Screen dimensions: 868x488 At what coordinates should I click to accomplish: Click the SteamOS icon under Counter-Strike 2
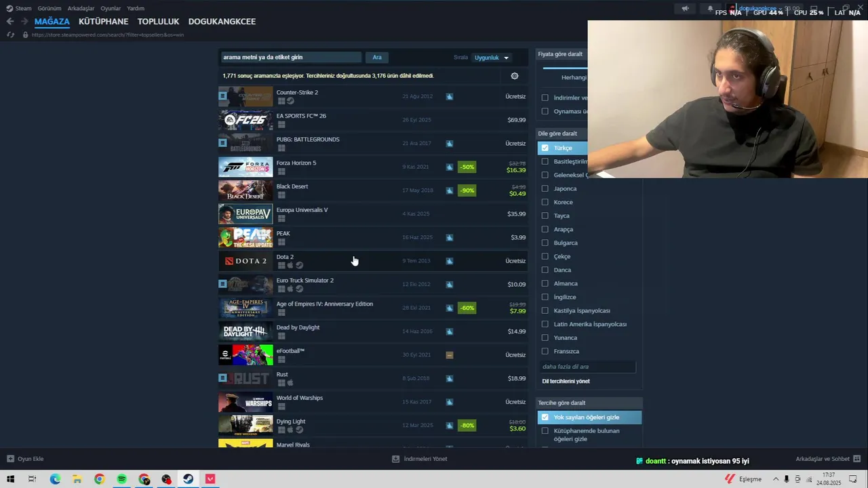(290, 101)
